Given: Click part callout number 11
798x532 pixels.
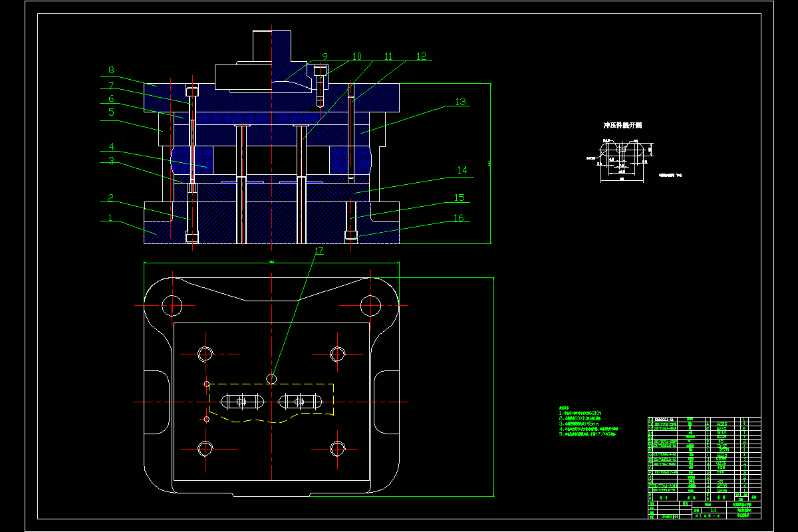Looking at the screenshot, I should pos(388,57).
